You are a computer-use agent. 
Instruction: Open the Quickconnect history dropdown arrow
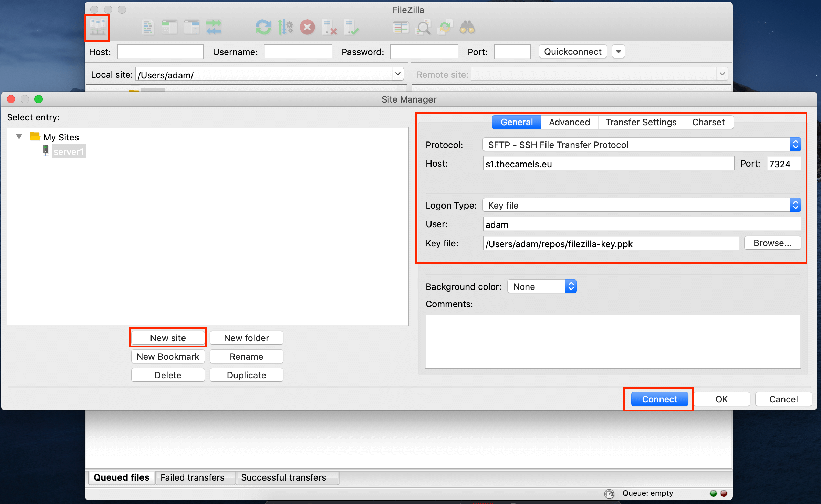(619, 52)
